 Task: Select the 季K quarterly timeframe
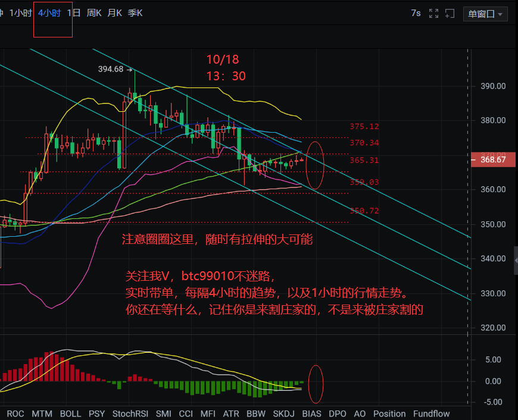pyautogui.click(x=135, y=12)
